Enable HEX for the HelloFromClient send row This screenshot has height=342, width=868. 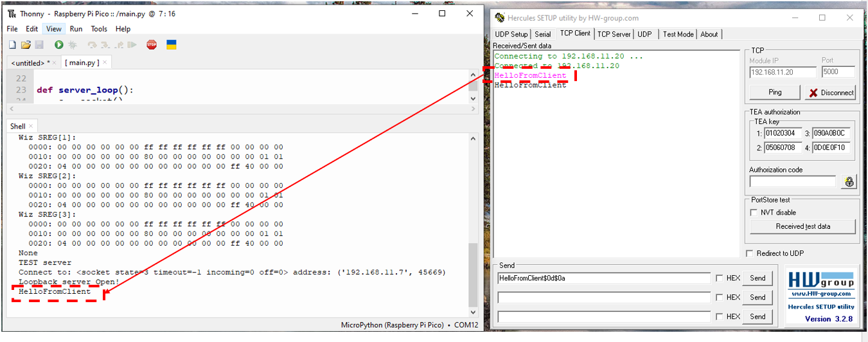(x=720, y=278)
